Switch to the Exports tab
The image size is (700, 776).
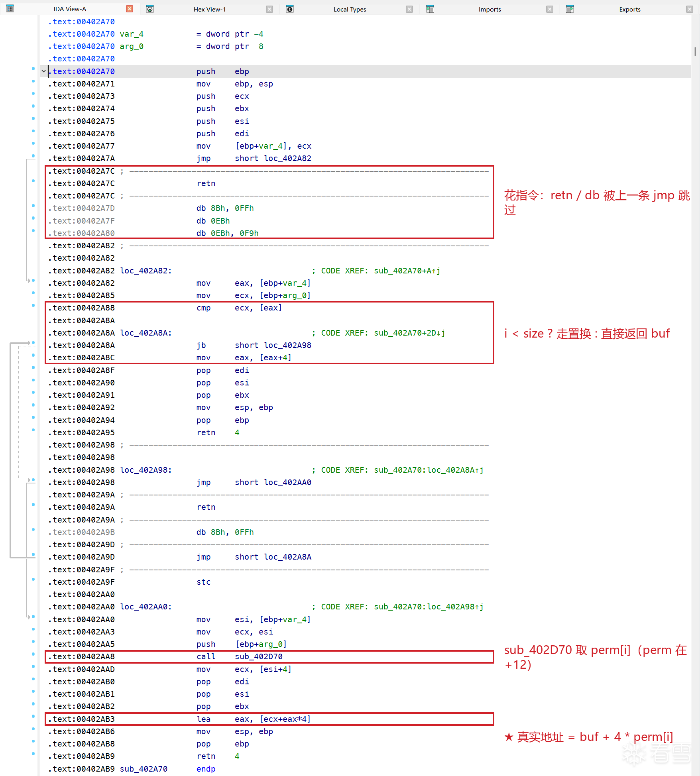tap(629, 9)
